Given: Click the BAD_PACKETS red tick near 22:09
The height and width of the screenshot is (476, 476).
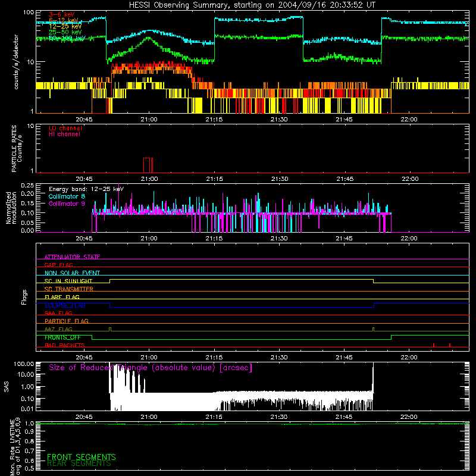Looking at the screenshot, I should click(x=450, y=345).
